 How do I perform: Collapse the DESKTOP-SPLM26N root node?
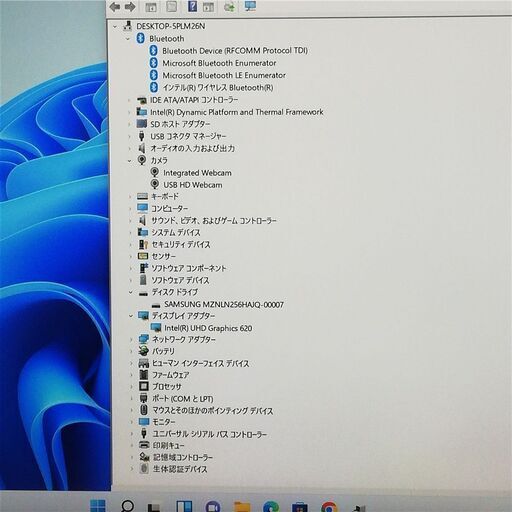[x=115, y=26]
